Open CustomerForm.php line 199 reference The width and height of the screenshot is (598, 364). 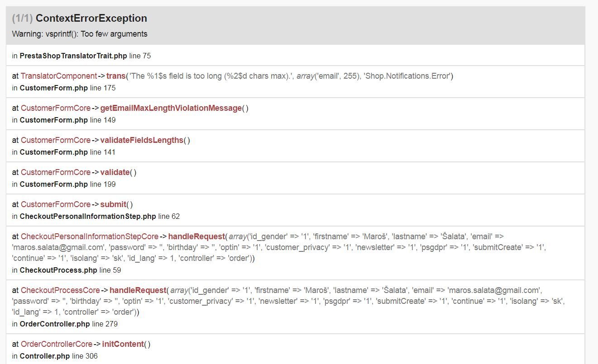53,184
